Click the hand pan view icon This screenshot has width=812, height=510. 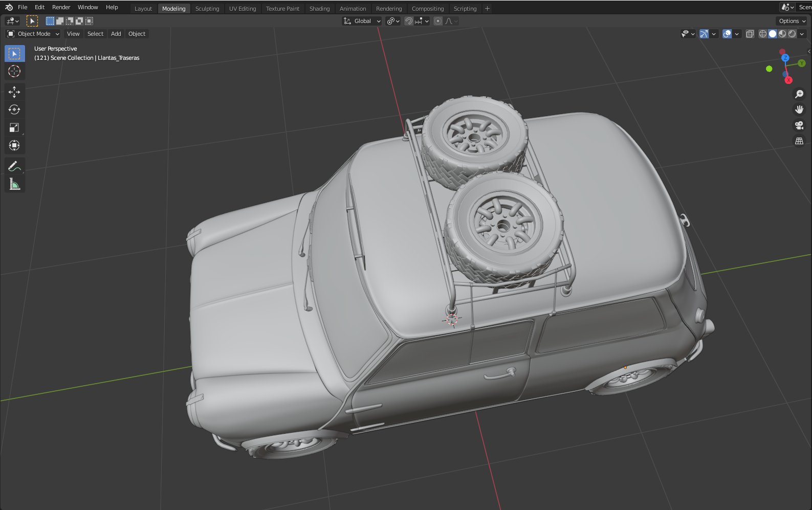click(x=799, y=109)
